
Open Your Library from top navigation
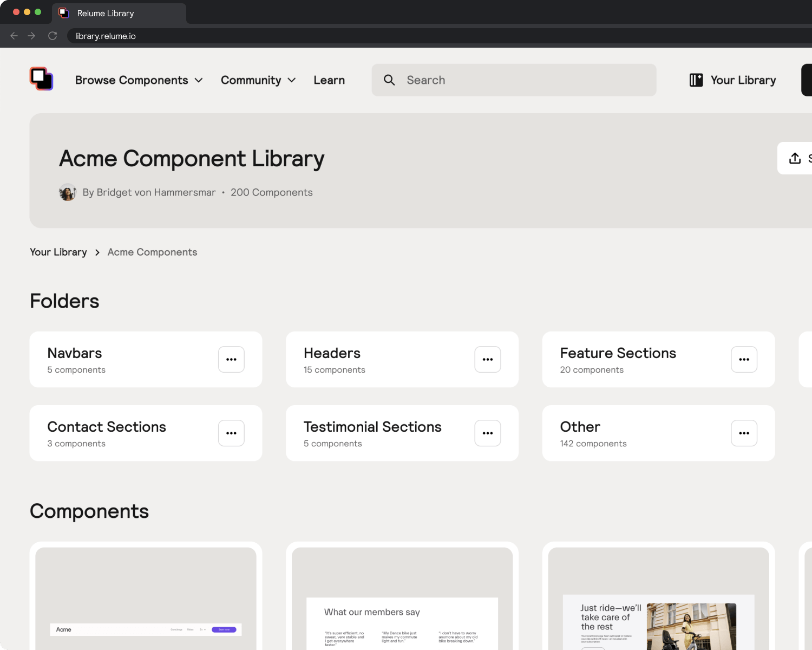click(x=732, y=80)
